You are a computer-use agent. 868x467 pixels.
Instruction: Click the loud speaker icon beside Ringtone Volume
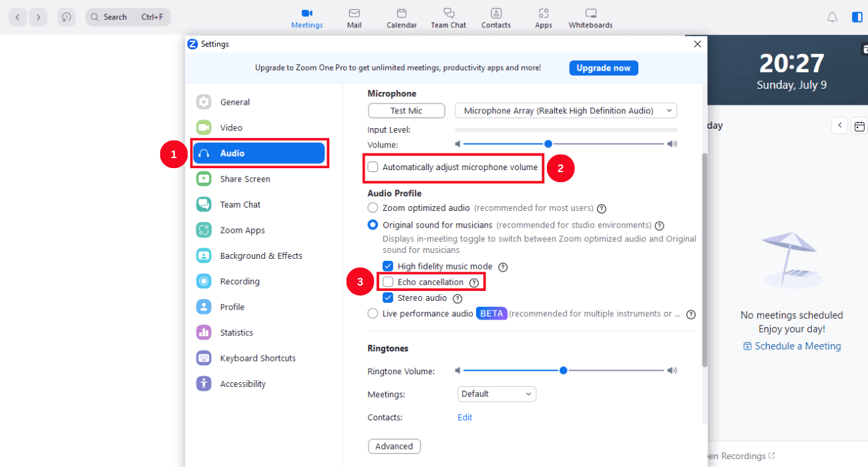672,370
